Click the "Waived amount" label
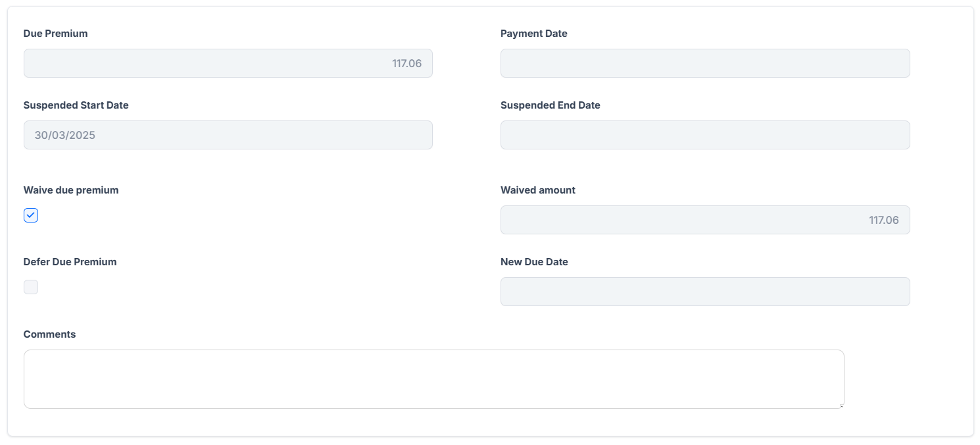 pyautogui.click(x=537, y=190)
